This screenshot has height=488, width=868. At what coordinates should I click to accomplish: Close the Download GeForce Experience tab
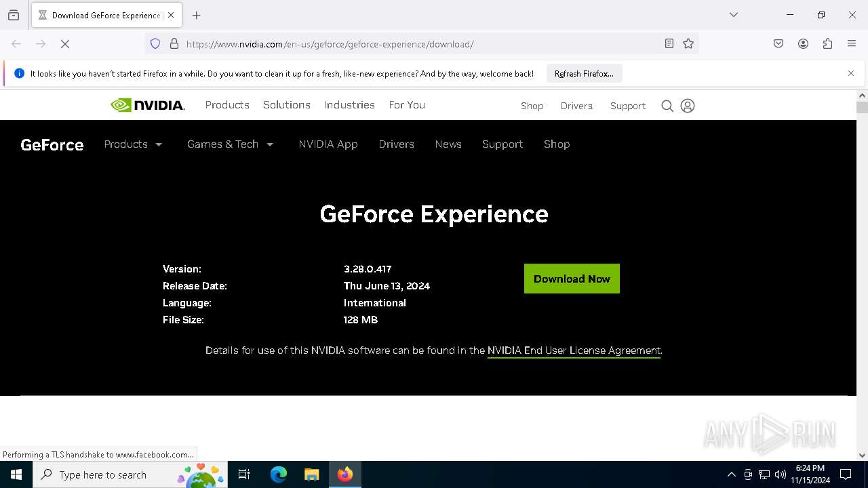[171, 15]
